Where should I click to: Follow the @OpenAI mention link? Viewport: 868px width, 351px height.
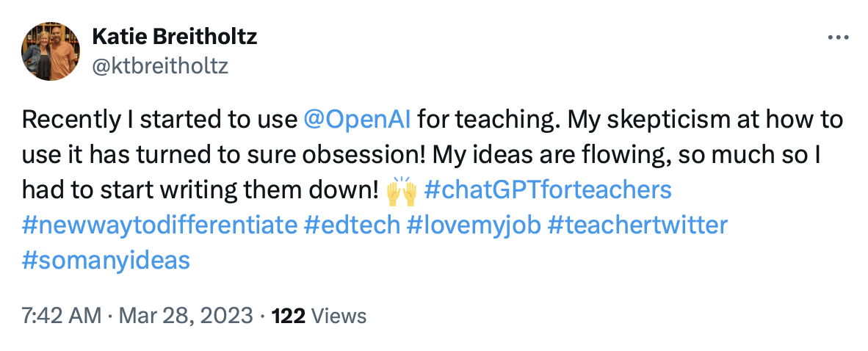pos(357,120)
